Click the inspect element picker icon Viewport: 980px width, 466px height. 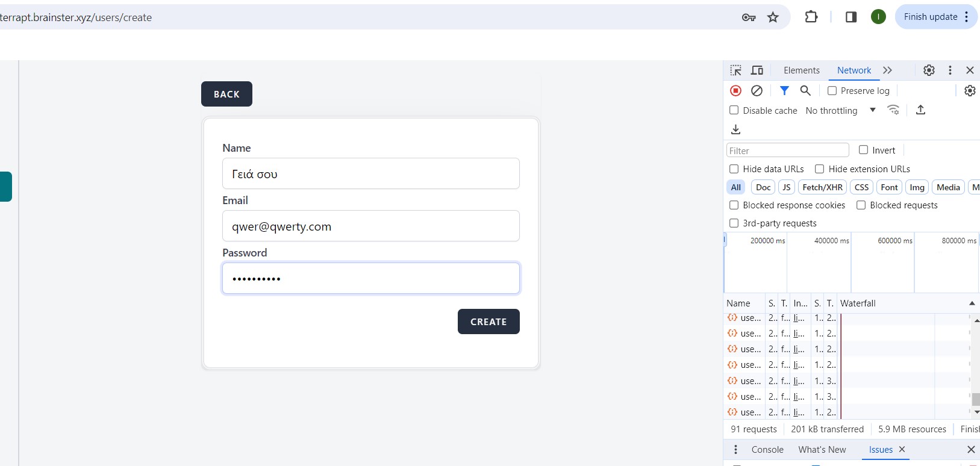click(735, 70)
